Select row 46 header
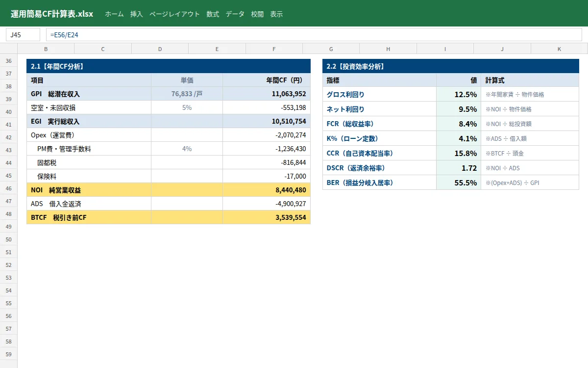588x368 pixels. [8, 188]
